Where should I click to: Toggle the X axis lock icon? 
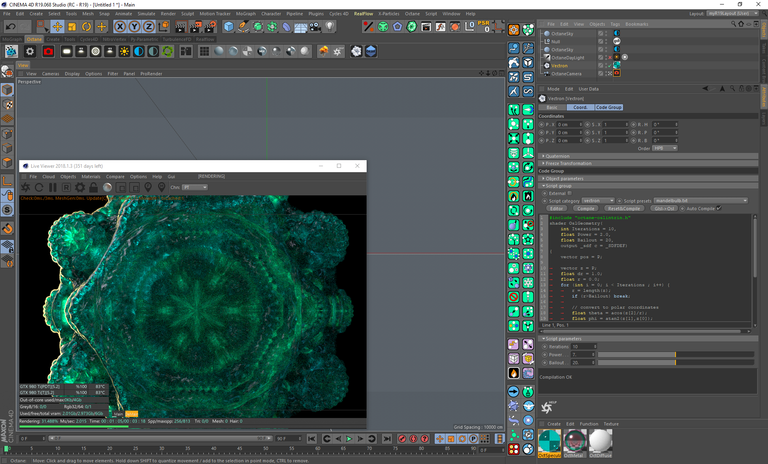pos(120,27)
